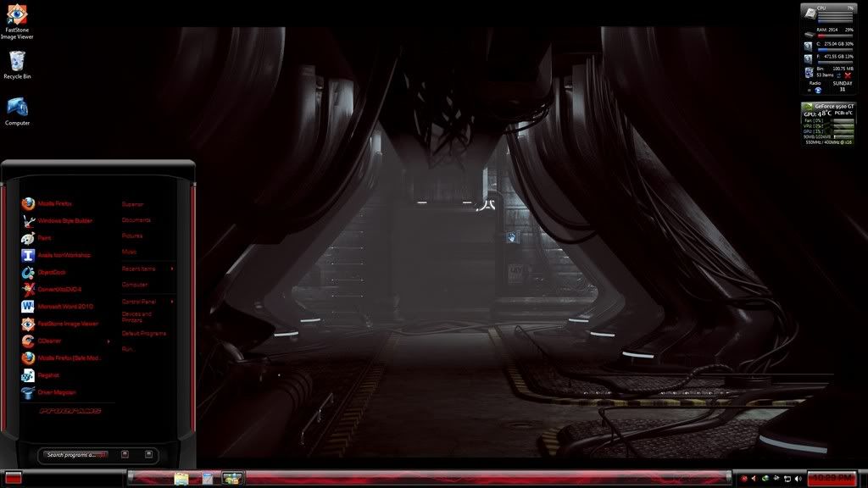Click the Run... link
The width and height of the screenshot is (868, 488).
(x=128, y=349)
